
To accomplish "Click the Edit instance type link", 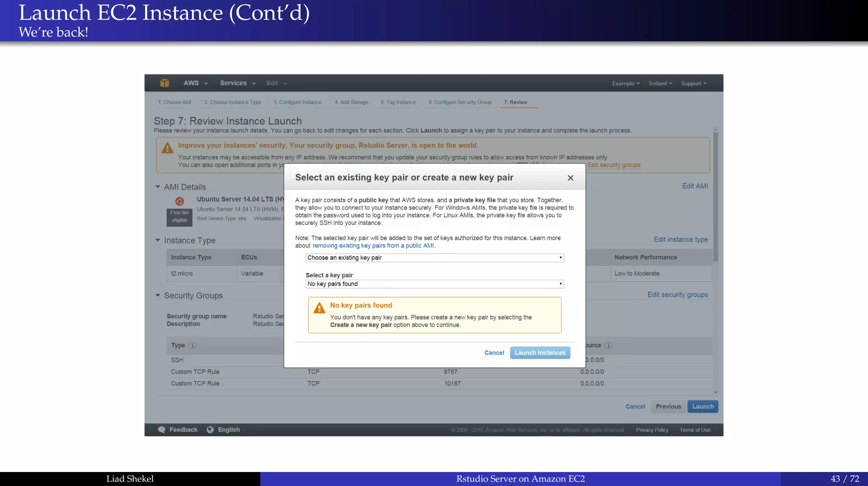I will pyautogui.click(x=681, y=239).
